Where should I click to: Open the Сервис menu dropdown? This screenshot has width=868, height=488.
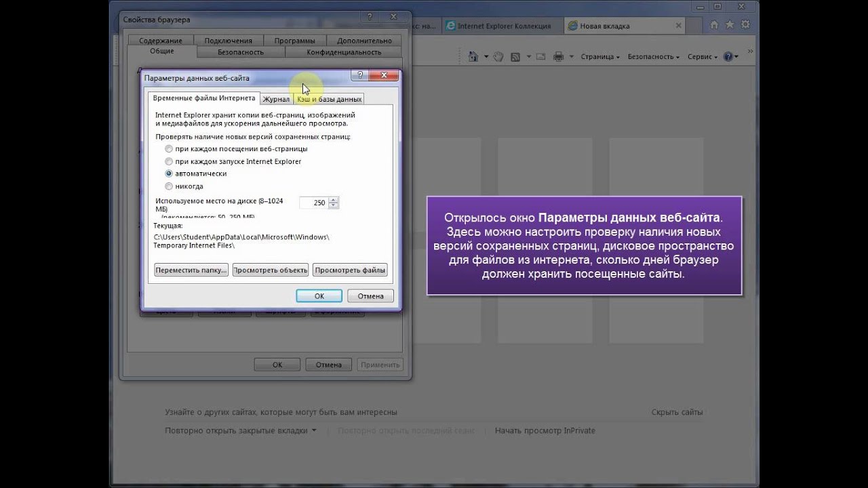pos(702,57)
